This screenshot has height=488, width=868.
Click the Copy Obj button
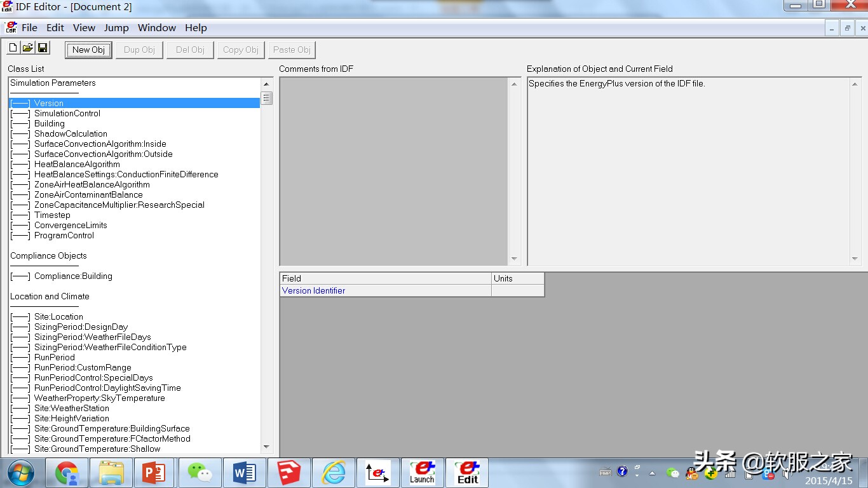coord(241,50)
